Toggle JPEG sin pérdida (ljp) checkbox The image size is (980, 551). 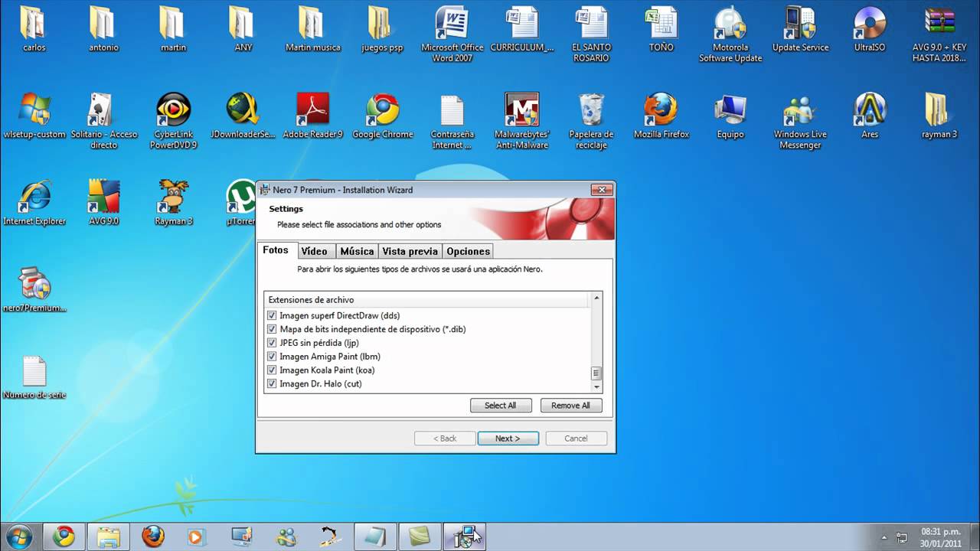(272, 343)
